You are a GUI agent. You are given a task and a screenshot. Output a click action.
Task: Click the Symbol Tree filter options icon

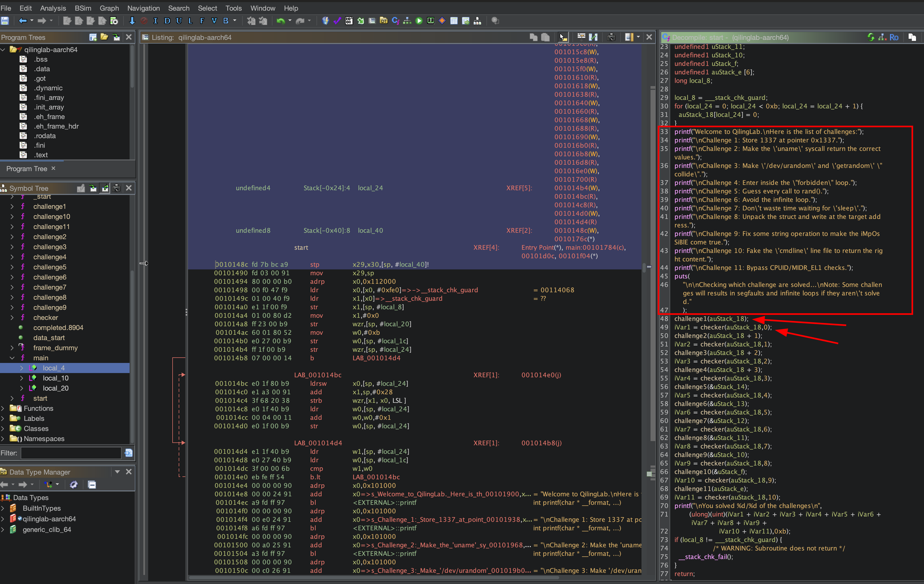129,453
